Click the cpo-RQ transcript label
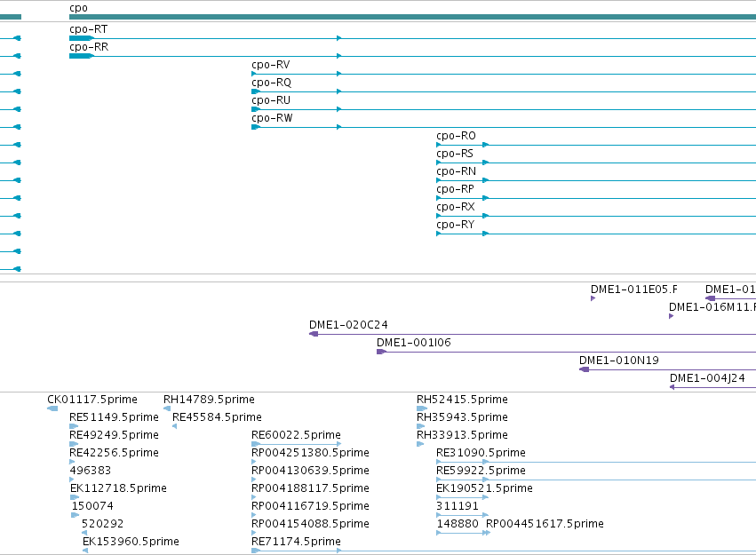The height and width of the screenshot is (555, 756). click(272, 83)
